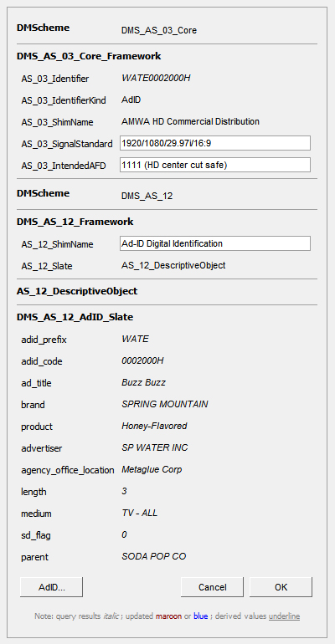335x644 pixels.
Task: Select the agency value Metaglue Corp
Action: click(152, 469)
